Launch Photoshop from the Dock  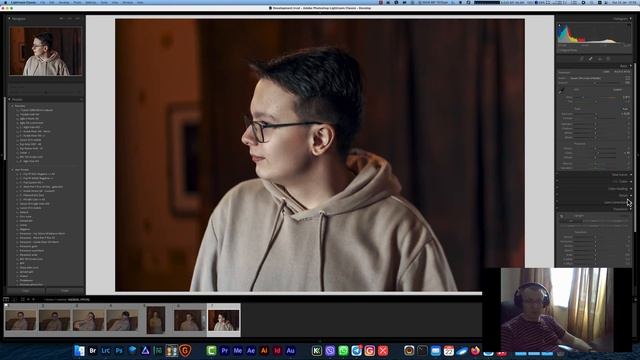coord(119,350)
